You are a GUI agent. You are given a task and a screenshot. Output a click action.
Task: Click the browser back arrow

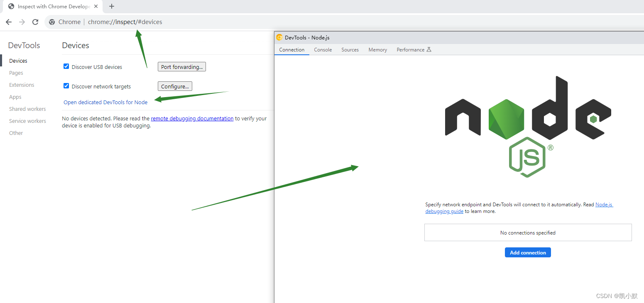click(x=9, y=22)
